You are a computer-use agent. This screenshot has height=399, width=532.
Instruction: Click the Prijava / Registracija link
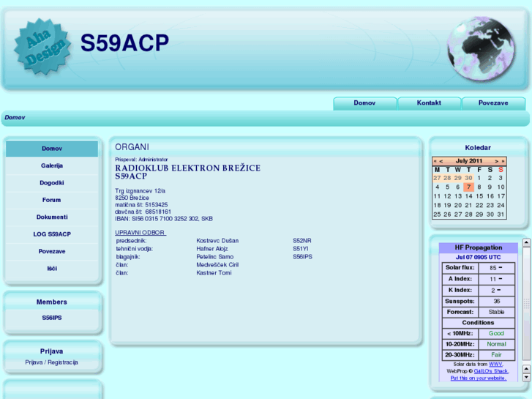pyautogui.click(x=51, y=362)
